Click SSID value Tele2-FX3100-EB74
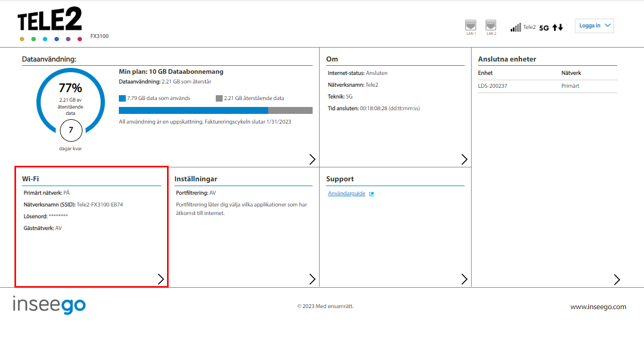The height and width of the screenshot is (338, 644). 100,204
